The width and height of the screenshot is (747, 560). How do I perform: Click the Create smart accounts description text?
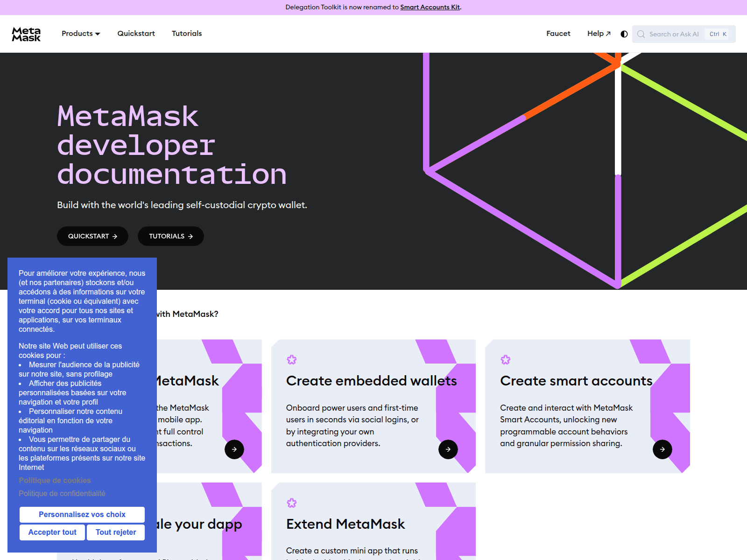(566, 426)
